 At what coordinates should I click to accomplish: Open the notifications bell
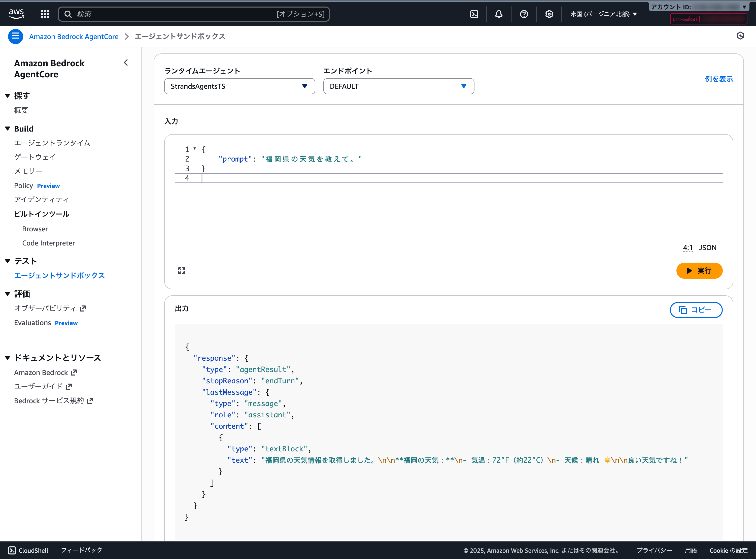(499, 14)
